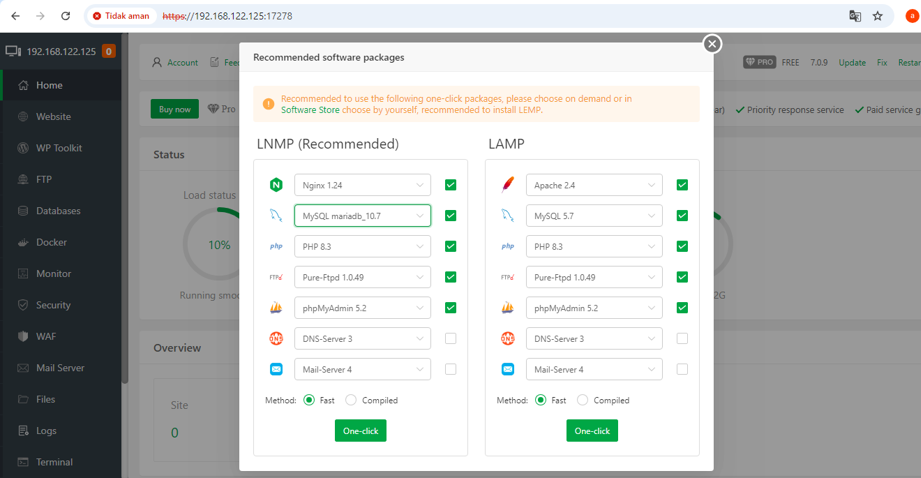Open the MySQL mariadb_10.7 version dropdown

362,216
